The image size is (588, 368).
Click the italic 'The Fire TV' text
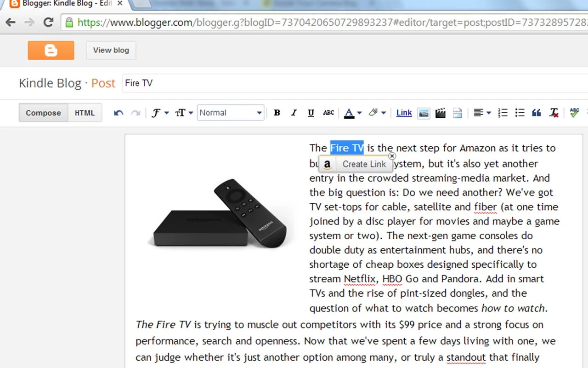click(x=163, y=324)
